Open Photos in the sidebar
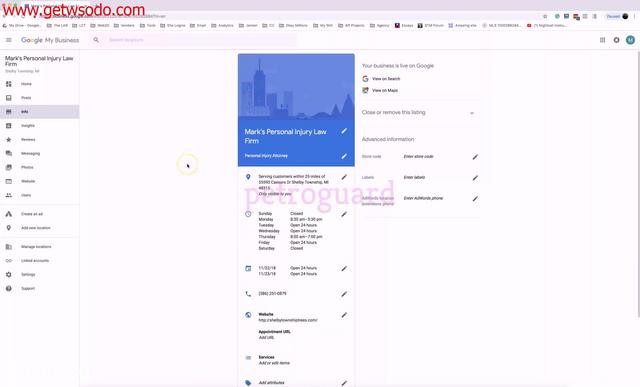Image resolution: width=640 pixels, height=387 pixels. pos(40,167)
